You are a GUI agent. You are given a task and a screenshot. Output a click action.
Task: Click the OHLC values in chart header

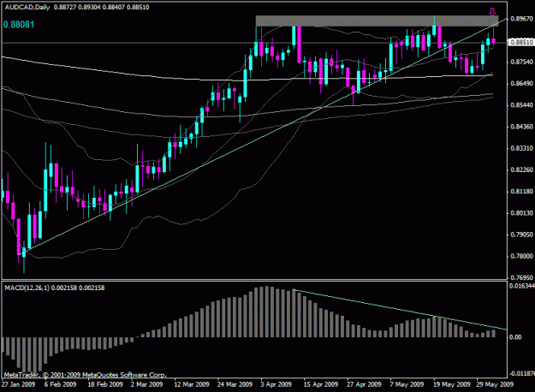(101, 7)
